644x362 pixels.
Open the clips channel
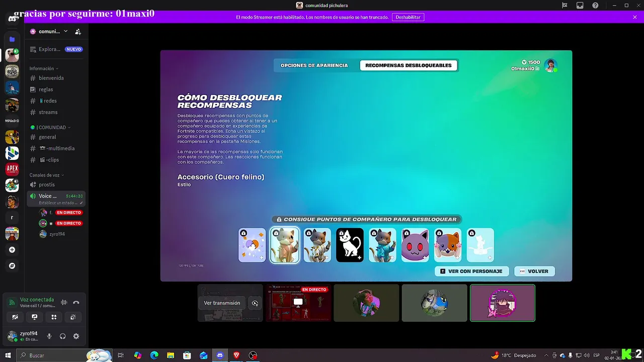[x=56, y=160]
